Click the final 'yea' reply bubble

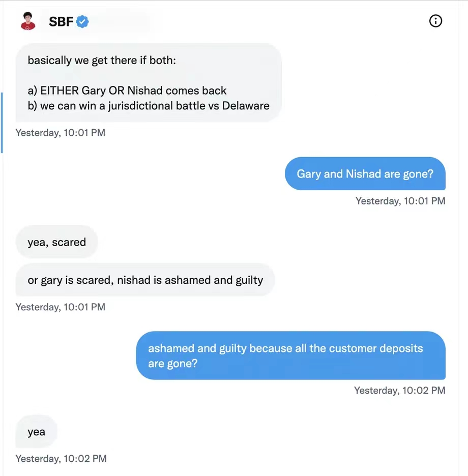click(x=36, y=431)
